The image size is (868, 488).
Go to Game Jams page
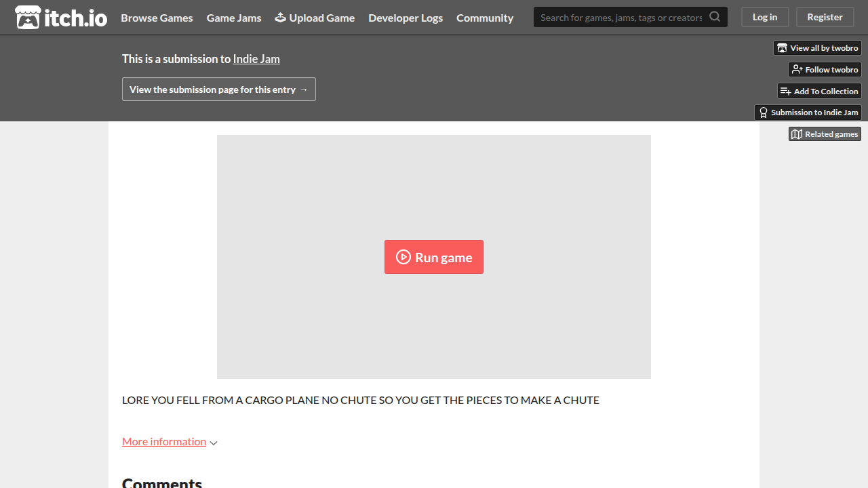coord(234,18)
